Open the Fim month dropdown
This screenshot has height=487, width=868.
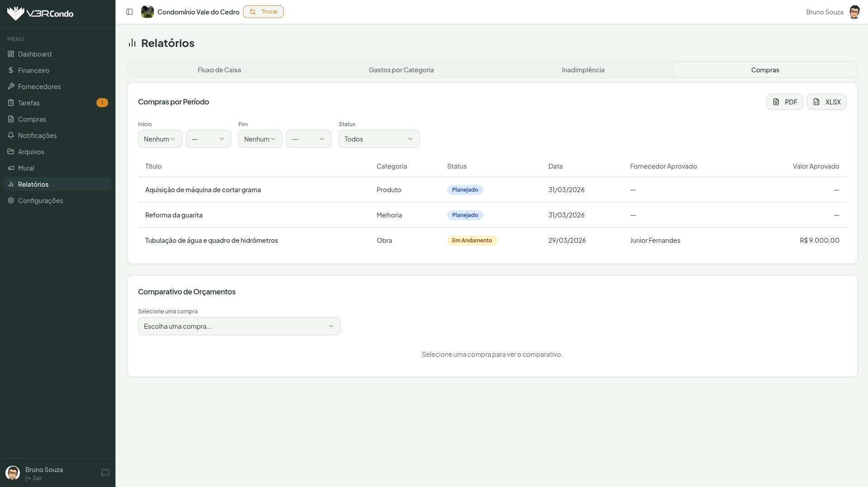260,139
